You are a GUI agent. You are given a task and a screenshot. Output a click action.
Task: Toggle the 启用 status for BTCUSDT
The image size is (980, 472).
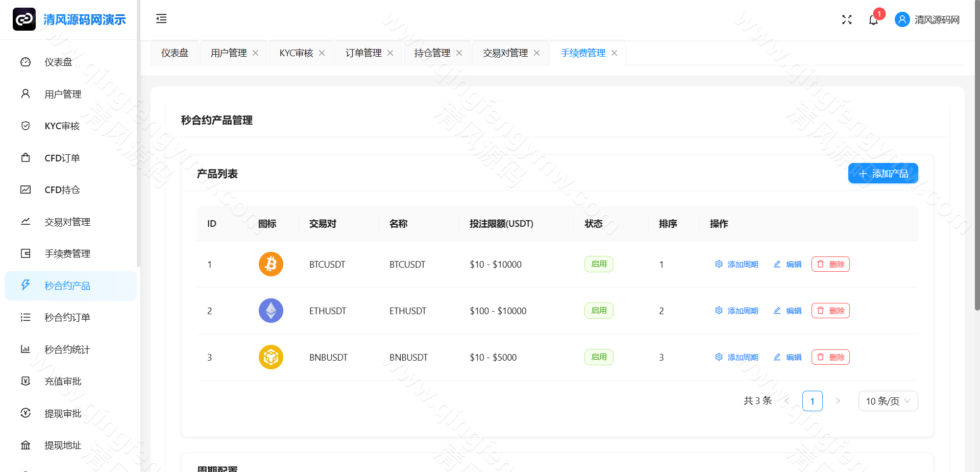(599, 264)
